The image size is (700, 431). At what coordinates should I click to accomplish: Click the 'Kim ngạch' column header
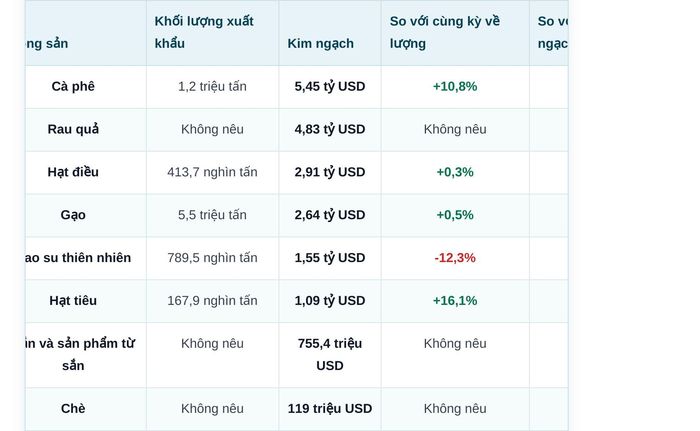321,43
